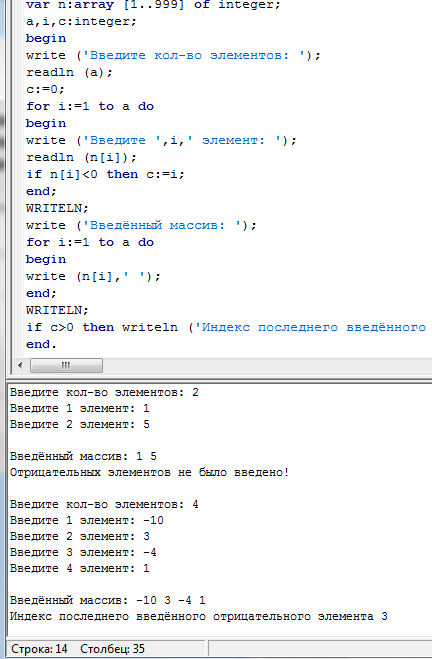Image resolution: width=432 pixels, height=659 pixels.
Task: Click output 'Индекс последнего введённого отрицательного элемента 3'
Action: 199,617
